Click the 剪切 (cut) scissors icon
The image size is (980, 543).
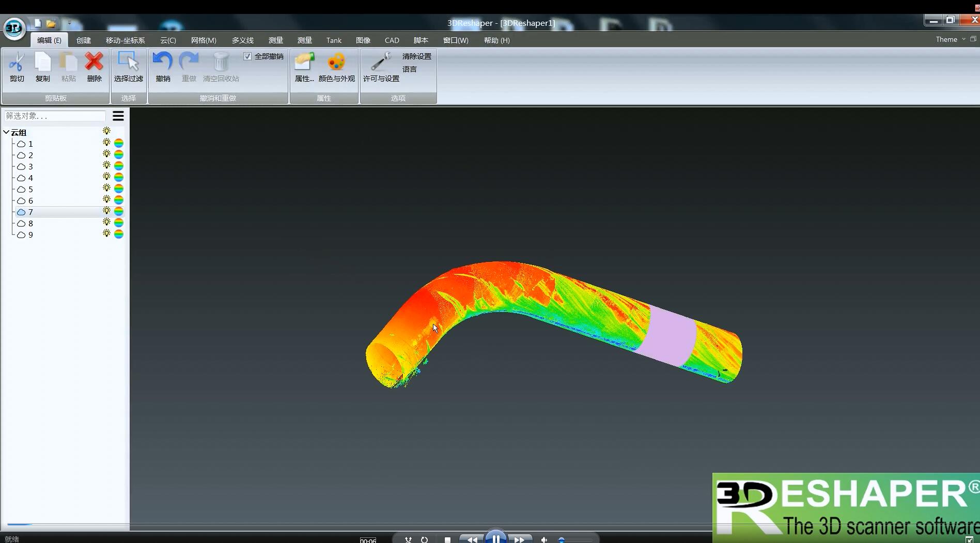(17, 67)
